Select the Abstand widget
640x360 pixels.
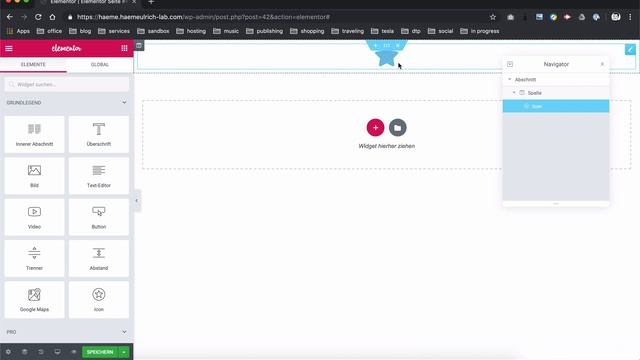click(99, 258)
